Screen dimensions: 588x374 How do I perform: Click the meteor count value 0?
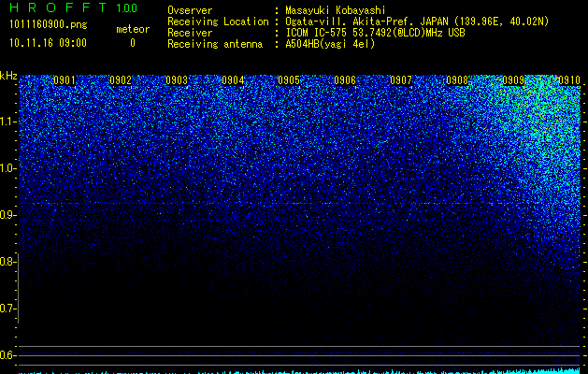pos(133,43)
